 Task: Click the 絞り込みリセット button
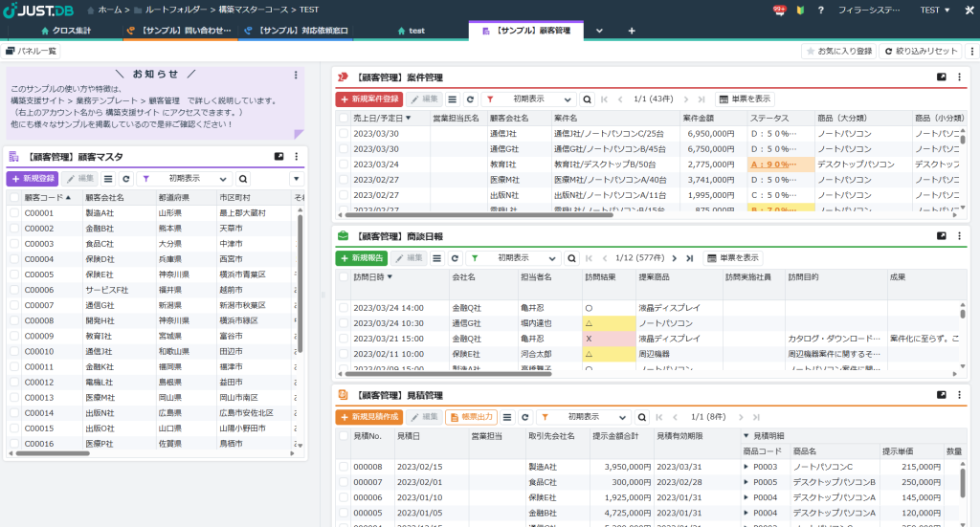pyautogui.click(x=922, y=52)
